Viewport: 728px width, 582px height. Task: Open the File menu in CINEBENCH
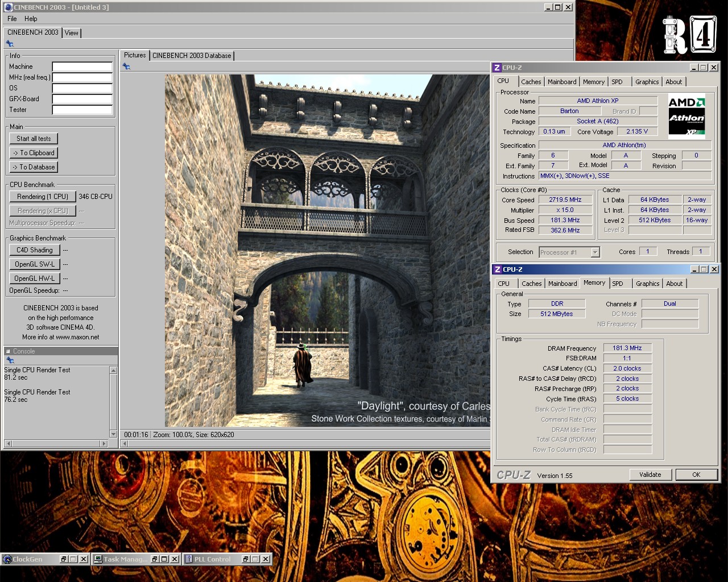coord(12,19)
